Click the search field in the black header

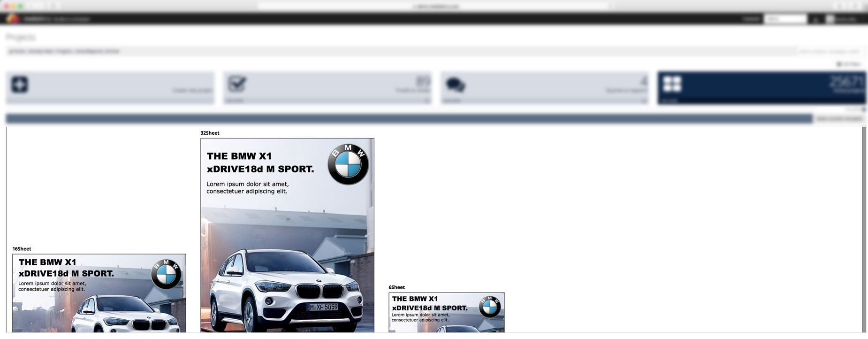pos(785,19)
